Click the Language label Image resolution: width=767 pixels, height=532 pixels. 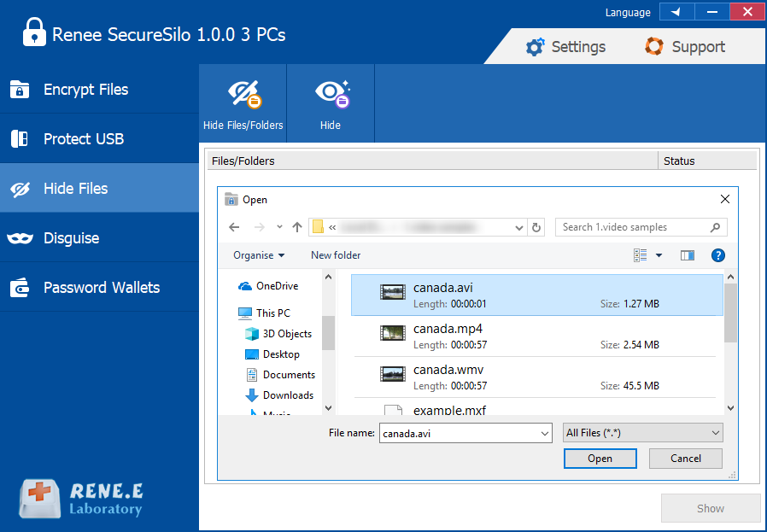point(628,13)
